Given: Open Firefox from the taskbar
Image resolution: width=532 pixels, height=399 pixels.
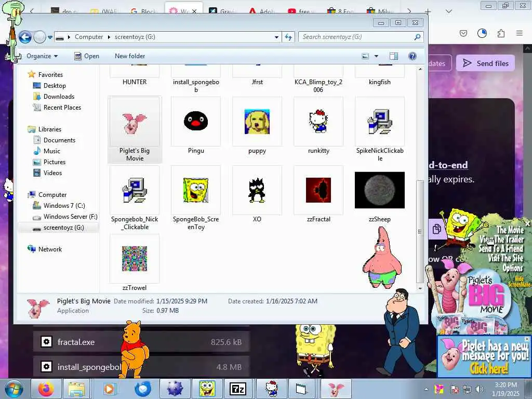Looking at the screenshot, I should [46, 389].
